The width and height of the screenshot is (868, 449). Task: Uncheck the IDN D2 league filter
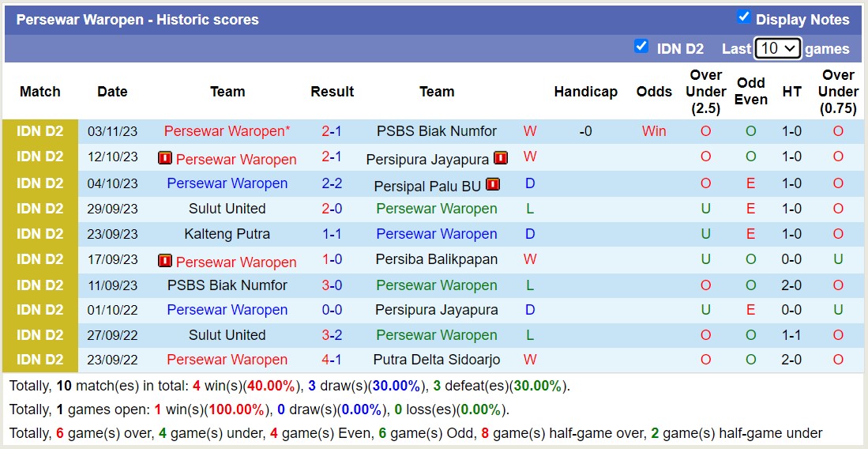(641, 47)
